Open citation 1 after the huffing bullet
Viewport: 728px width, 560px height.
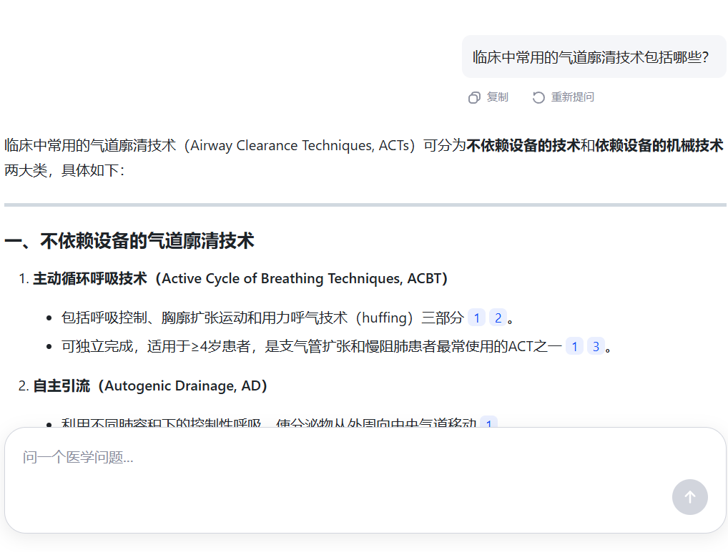click(476, 318)
